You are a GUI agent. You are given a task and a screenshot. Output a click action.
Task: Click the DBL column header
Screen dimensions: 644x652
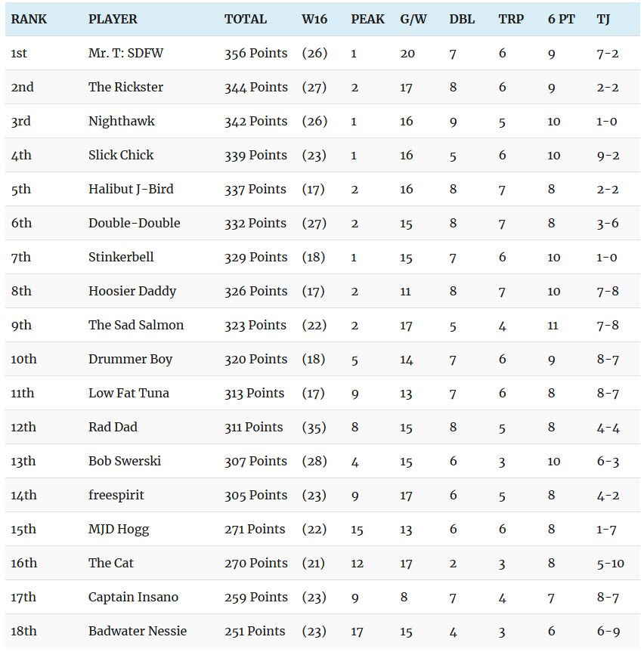[x=462, y=19]
